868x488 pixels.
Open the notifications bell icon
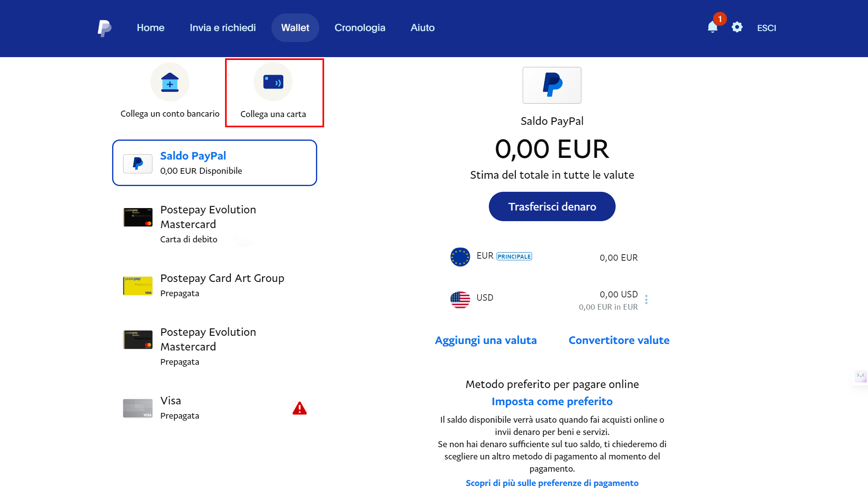click(712, 27)
